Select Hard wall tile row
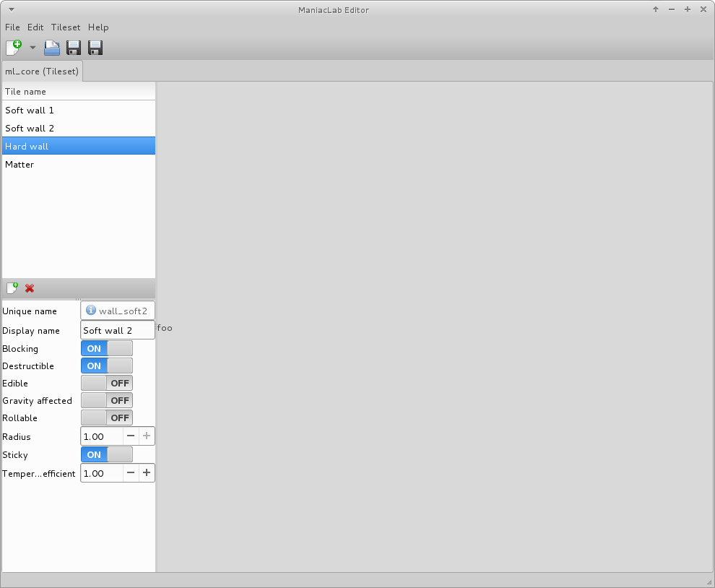The image size is (715, 588). [x=79, y=146]
